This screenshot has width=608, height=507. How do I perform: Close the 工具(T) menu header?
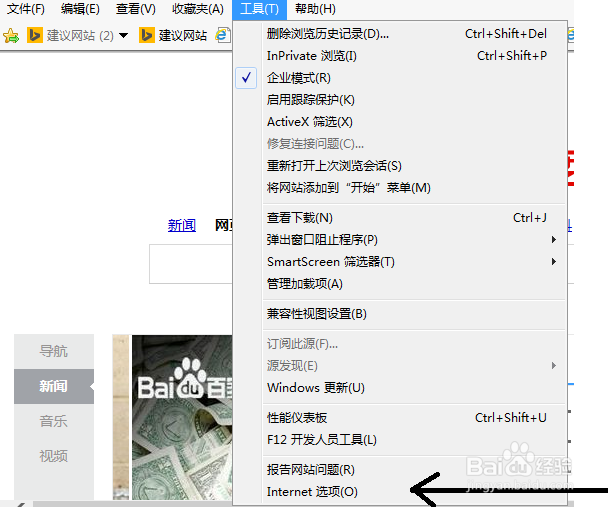point(259,9)
